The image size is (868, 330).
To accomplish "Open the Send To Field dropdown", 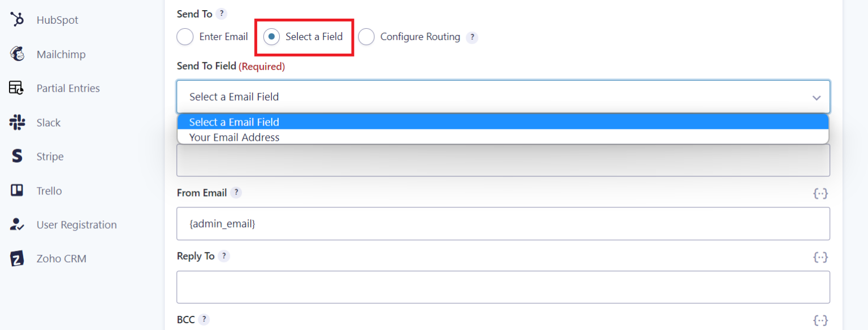I will point(503,97).
